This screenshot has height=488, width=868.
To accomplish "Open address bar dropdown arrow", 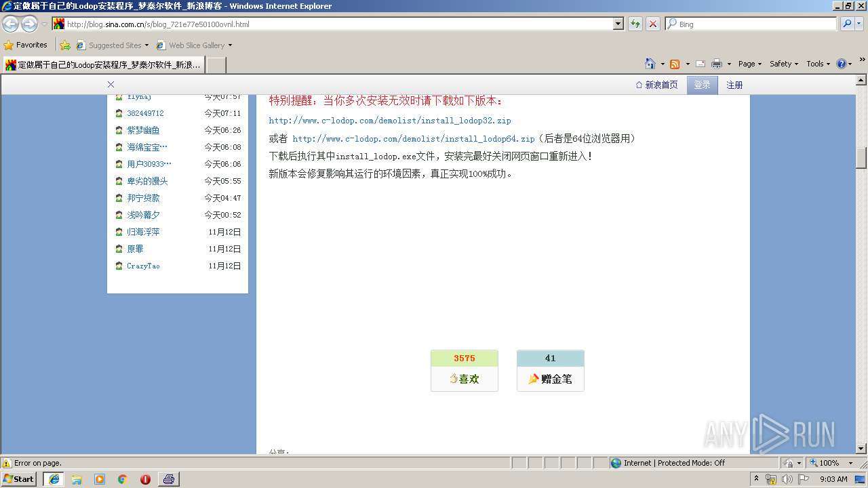I will tap(618, 24).
